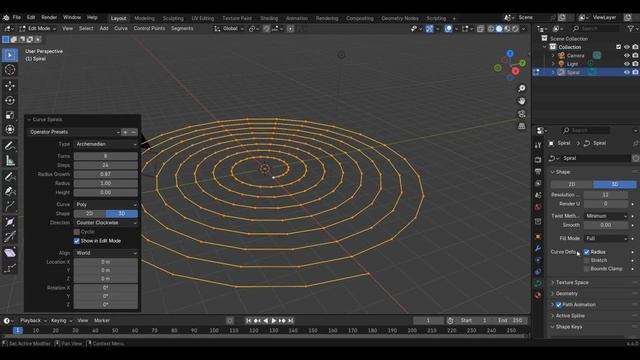Open the Playback popover

click(x=33, y=320)
